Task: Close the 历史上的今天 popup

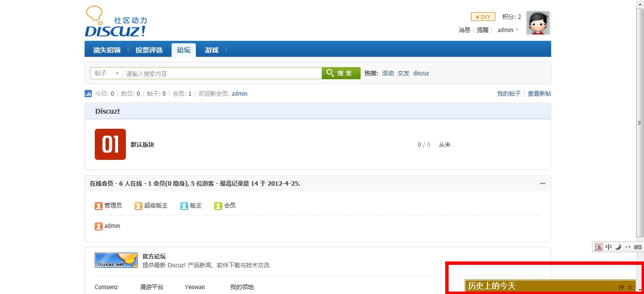Action: point(630,288)
